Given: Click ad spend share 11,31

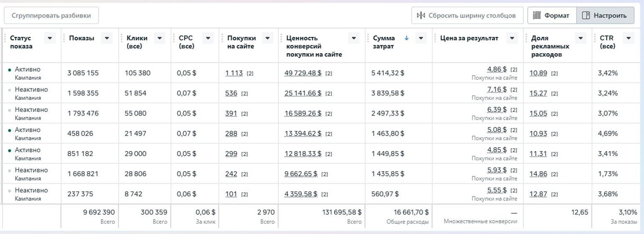Looking at the screenshot, I should [x=539, y=154].
